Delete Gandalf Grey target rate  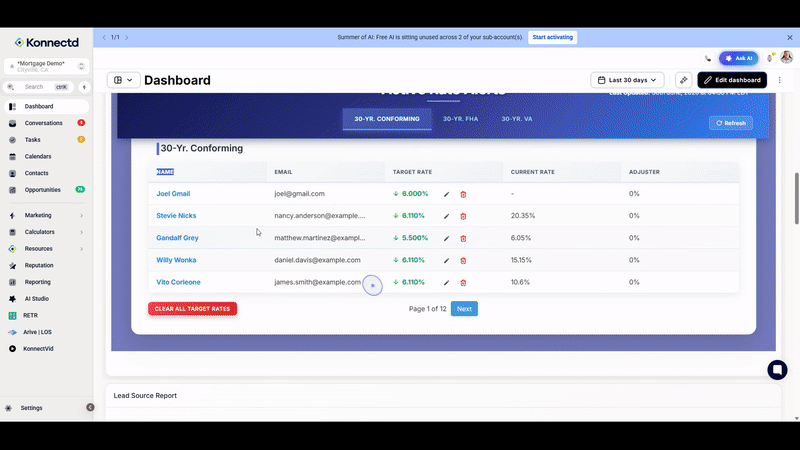[463, 238]
